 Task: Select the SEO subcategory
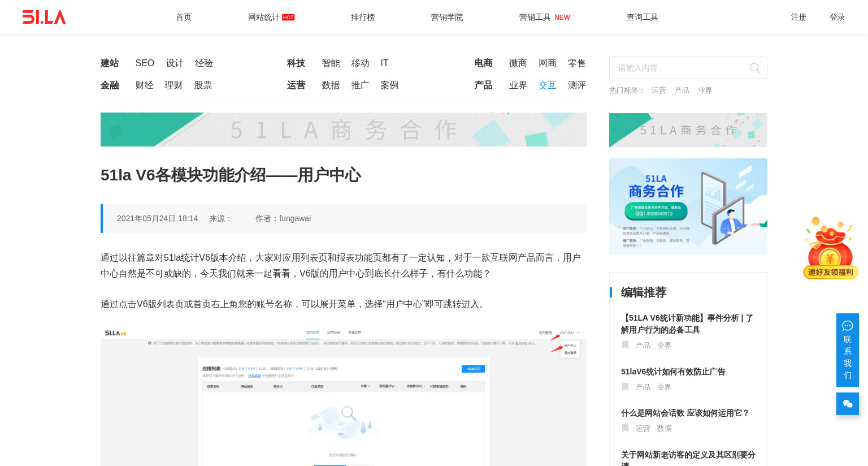145,63
